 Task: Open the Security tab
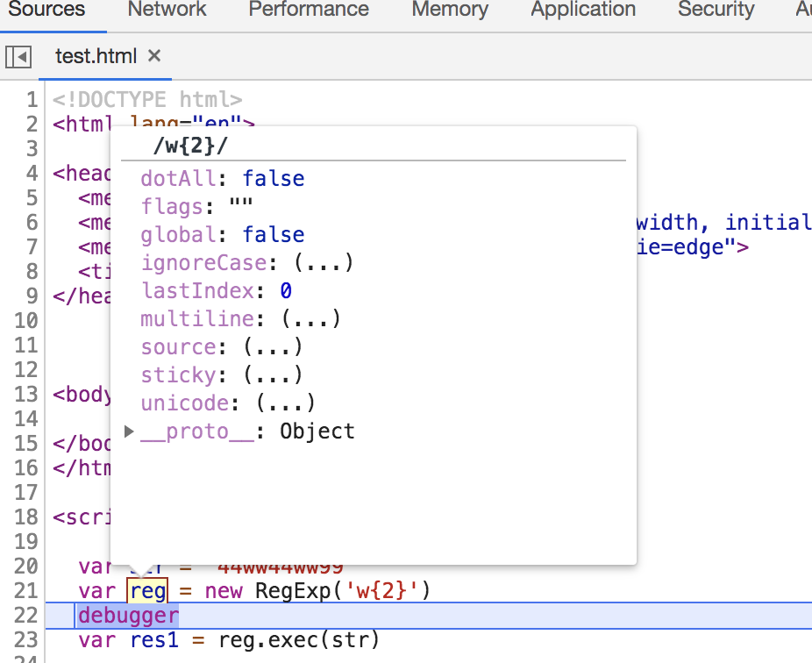coord(716,11)
